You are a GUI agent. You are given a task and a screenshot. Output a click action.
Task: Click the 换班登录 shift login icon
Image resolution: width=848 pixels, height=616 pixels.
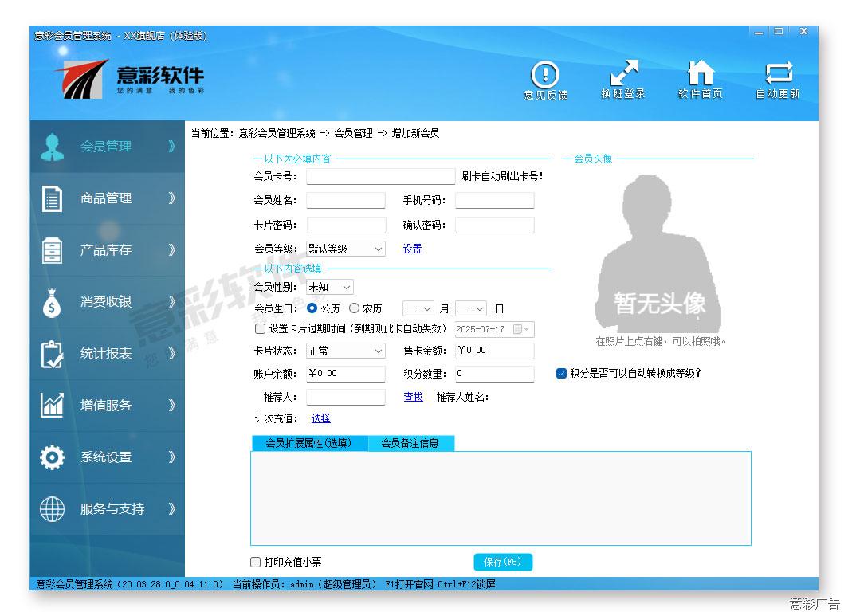[623, 77]
